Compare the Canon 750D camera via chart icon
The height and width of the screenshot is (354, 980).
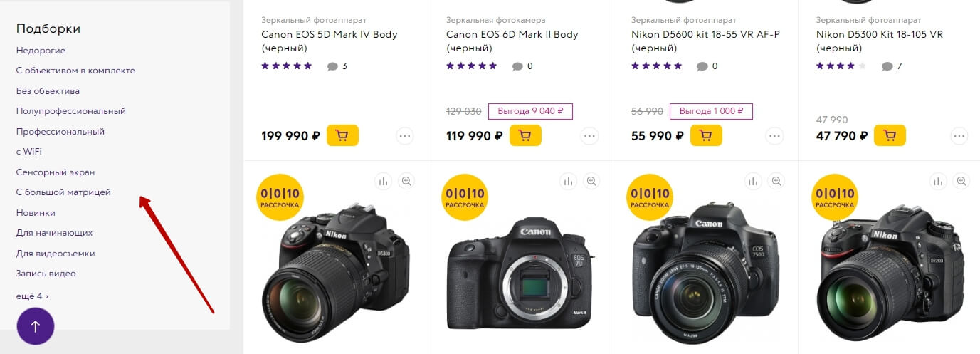tap(754, 182)
